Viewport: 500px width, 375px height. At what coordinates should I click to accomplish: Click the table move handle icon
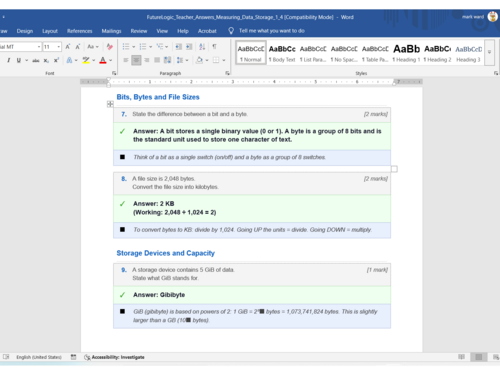pyautogui.click(x=110, y=104)
